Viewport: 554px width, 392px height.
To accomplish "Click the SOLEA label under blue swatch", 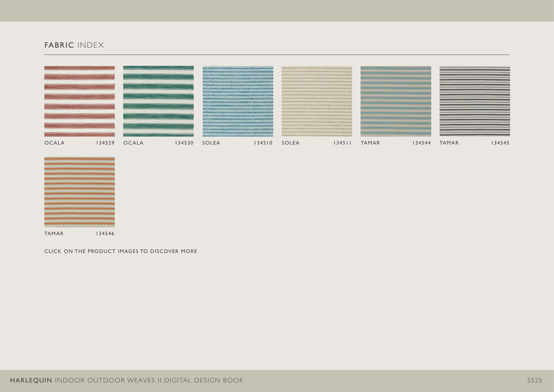I will point(211,143).
